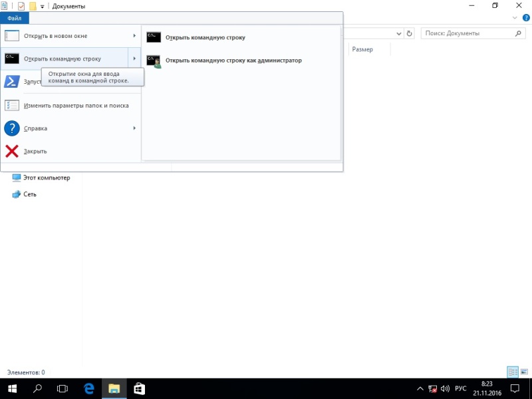Switch to large thumbnails view icon

tap(525, 372)
